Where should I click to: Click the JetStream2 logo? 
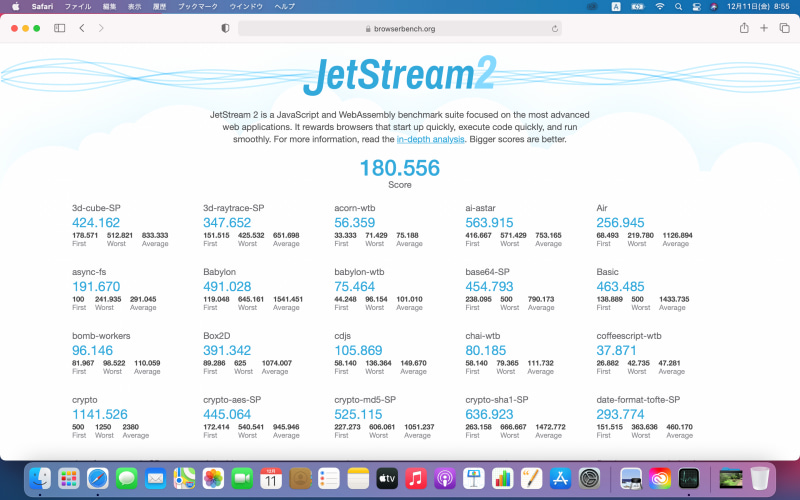399,76
